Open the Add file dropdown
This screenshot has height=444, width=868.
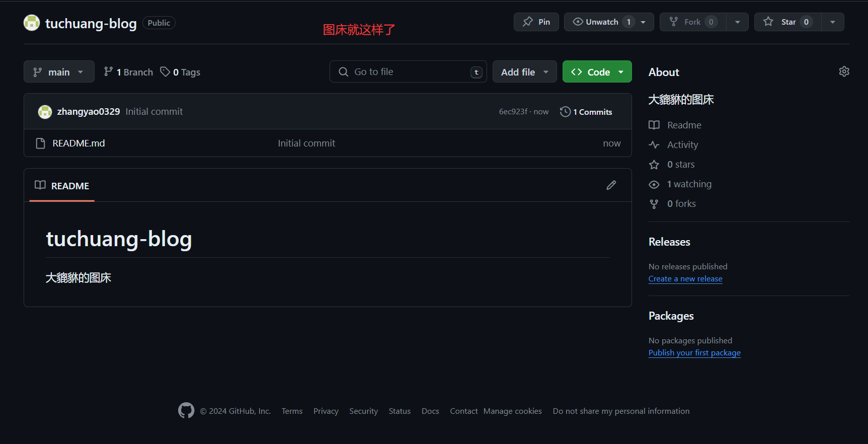[x=524, y=71]
